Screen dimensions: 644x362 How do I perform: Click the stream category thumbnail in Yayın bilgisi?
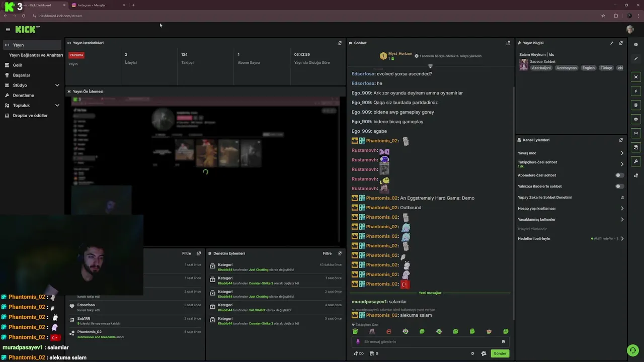524,65
